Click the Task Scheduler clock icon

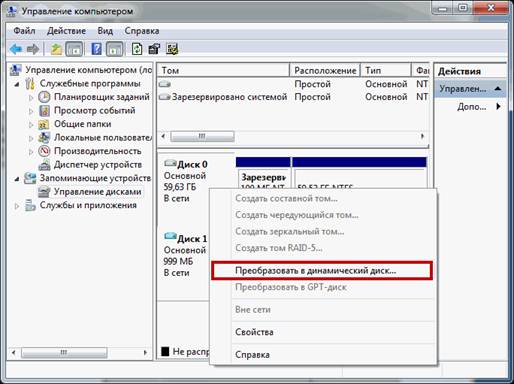coord(44,97)
